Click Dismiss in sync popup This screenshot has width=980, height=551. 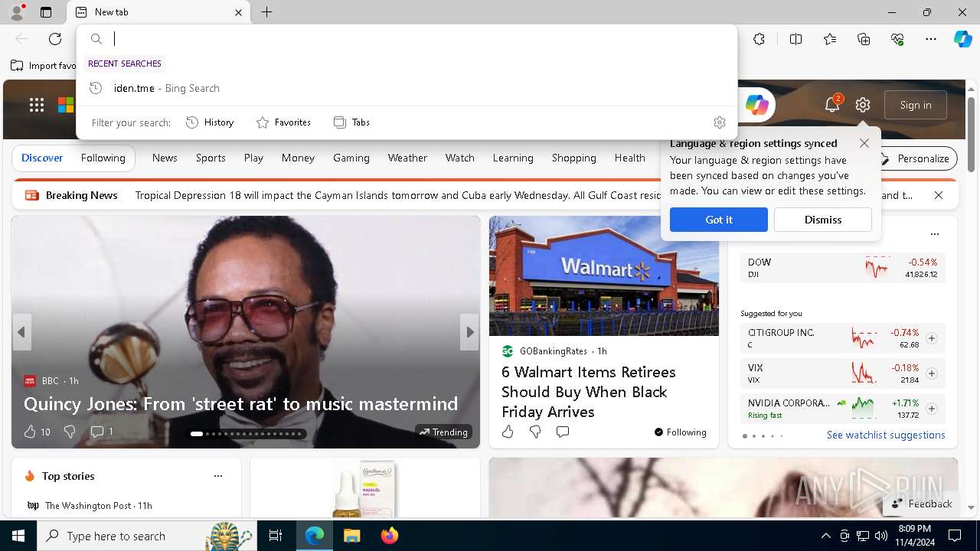pyautogui.click(x=822, y=220)
